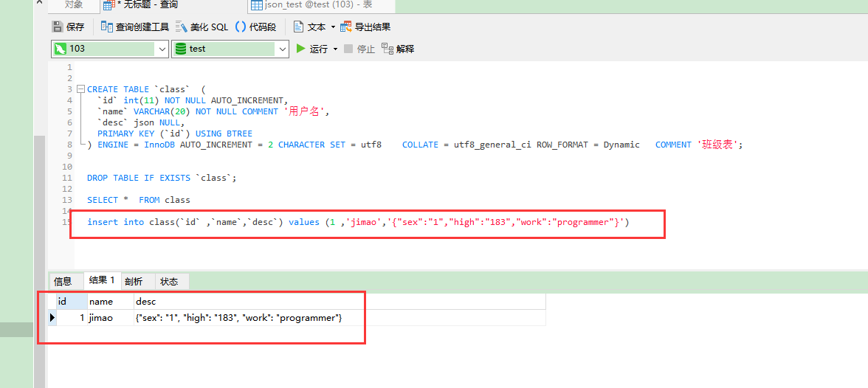Switch to the Objects (对象) tab
This screenshot has height=388, width=868.
pos(74,5)
